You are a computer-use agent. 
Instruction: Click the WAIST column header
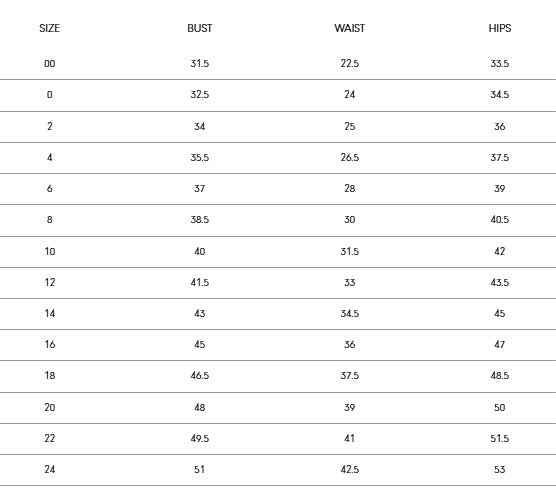coord(350,28)
